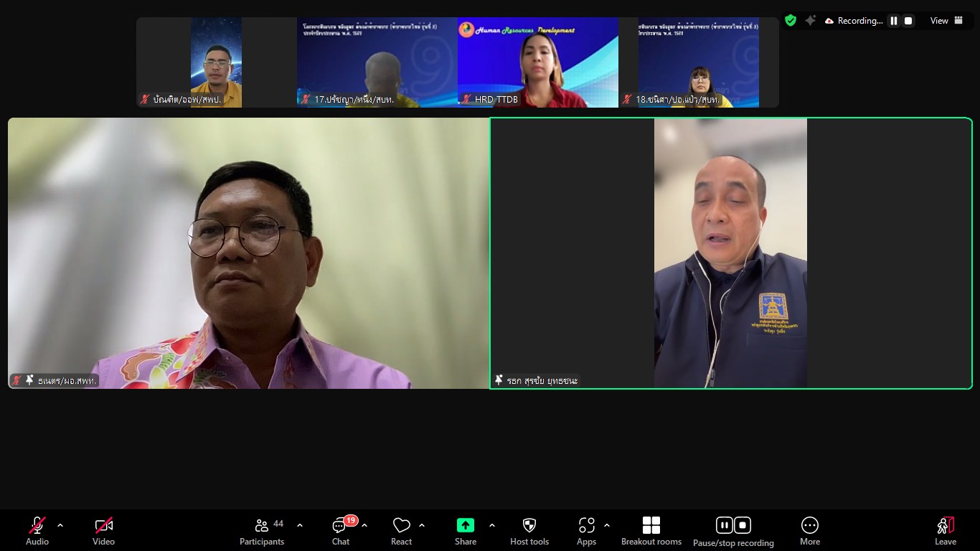The height and width of the screenshot is (551, 980).
Task: Open the Participants panel
Action: 262,532
